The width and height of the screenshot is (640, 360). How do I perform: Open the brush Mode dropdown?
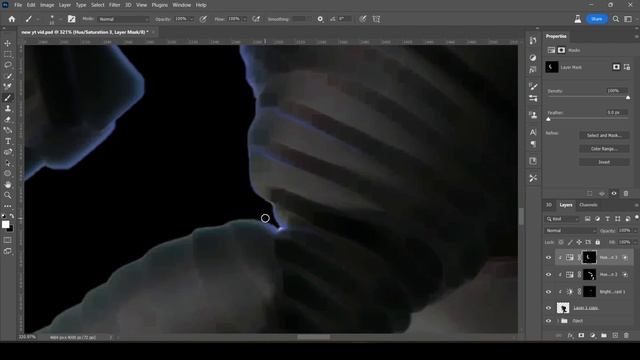tap(123, 19)
